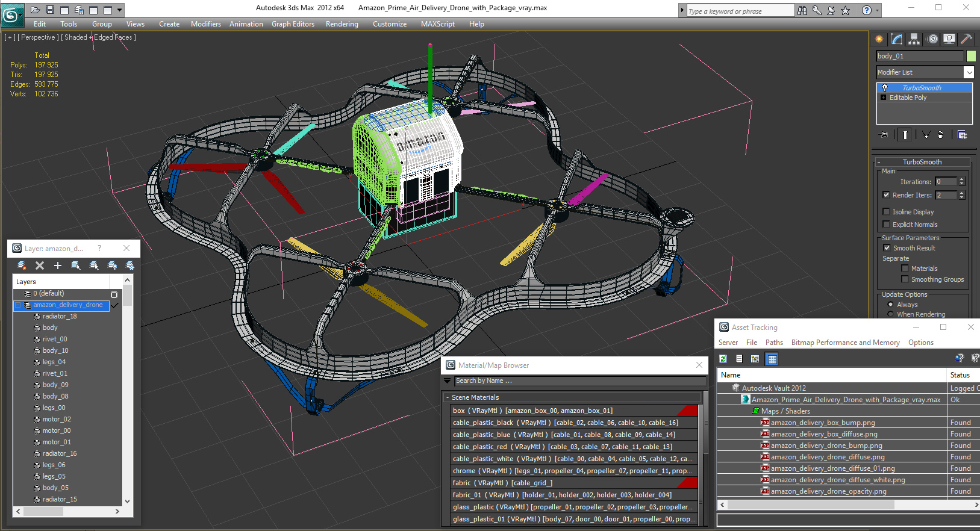
Task: Click in the keyword search field
Action: coord(740,11)
